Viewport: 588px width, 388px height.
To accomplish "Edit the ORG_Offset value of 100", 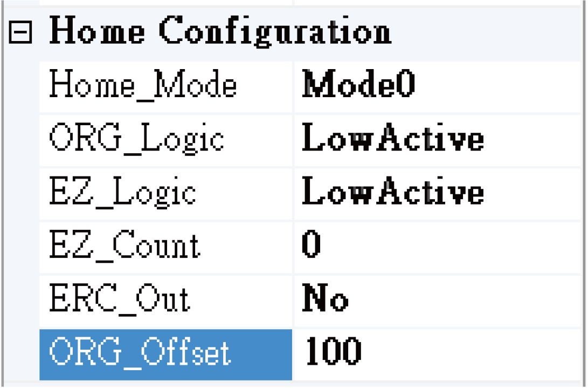I will tap(377, 353).
